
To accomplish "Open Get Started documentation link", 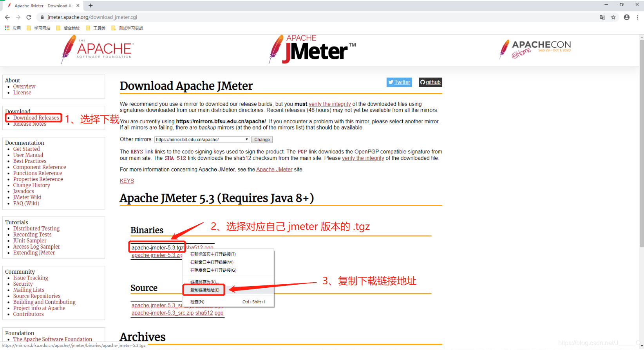I will pos(27,149).
